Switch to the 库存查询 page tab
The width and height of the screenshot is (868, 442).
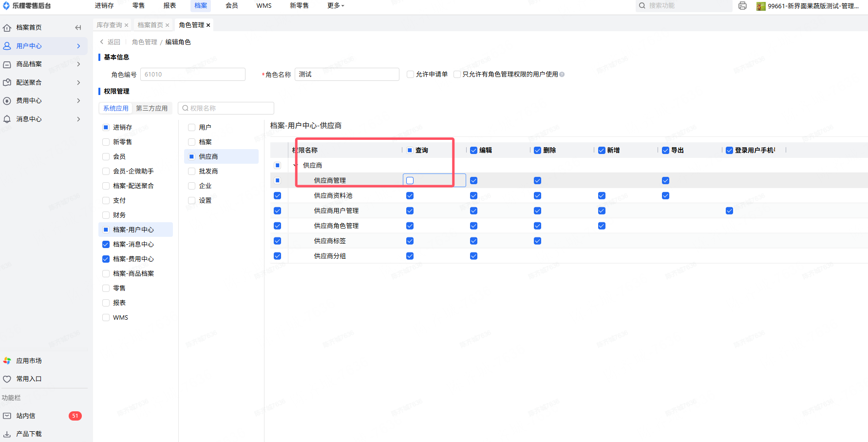pos(109,25)
